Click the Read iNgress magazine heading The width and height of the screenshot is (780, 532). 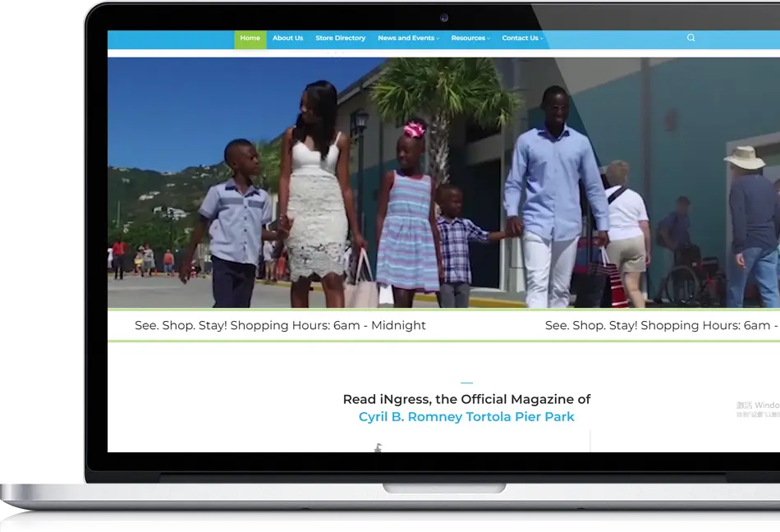(x=466, y=399)
